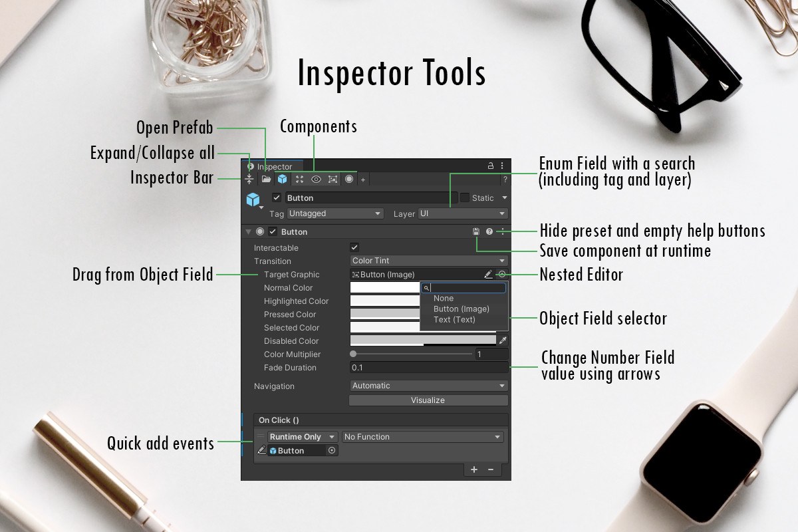The height and width of the screenshot is (532, 798).
Task: Expand the Runtime Only dropdown
Action: (303, 437)
